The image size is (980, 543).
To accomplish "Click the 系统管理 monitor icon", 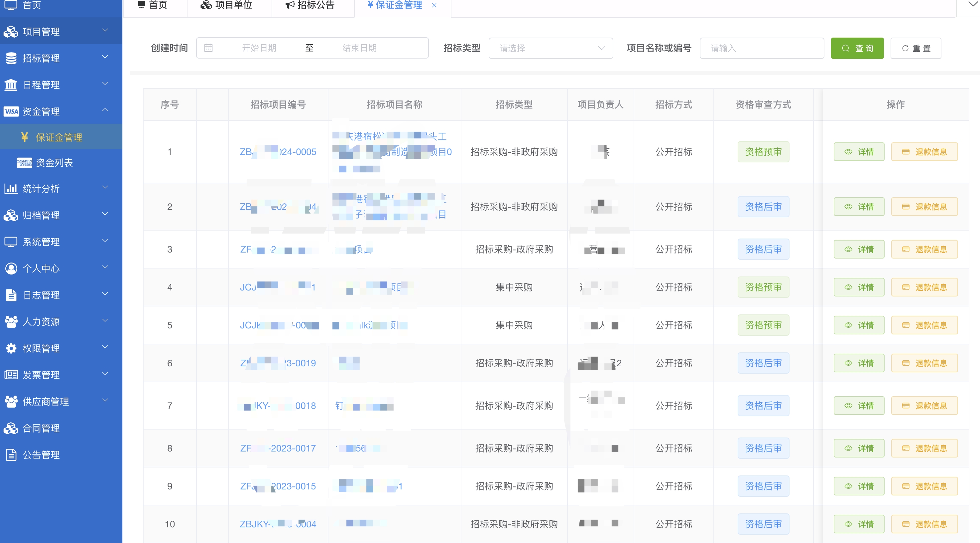I will 11,242.
